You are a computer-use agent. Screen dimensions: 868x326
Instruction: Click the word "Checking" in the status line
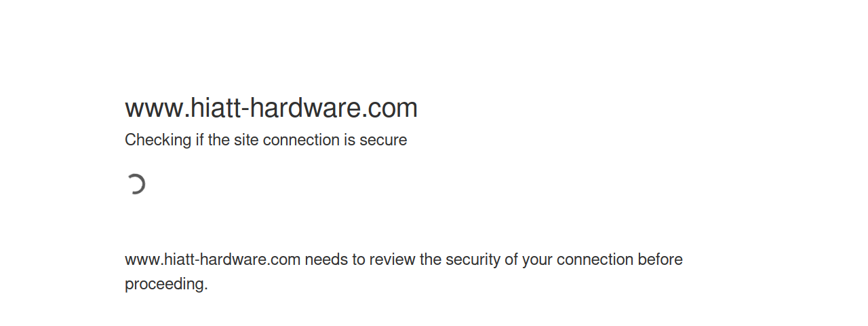[x=158, y=140]
